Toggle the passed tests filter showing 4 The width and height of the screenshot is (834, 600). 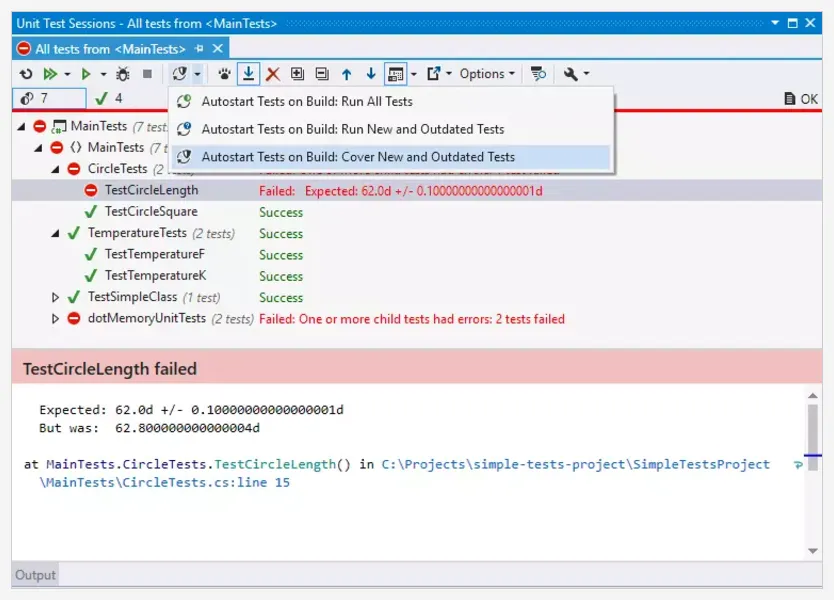[110, 98]
